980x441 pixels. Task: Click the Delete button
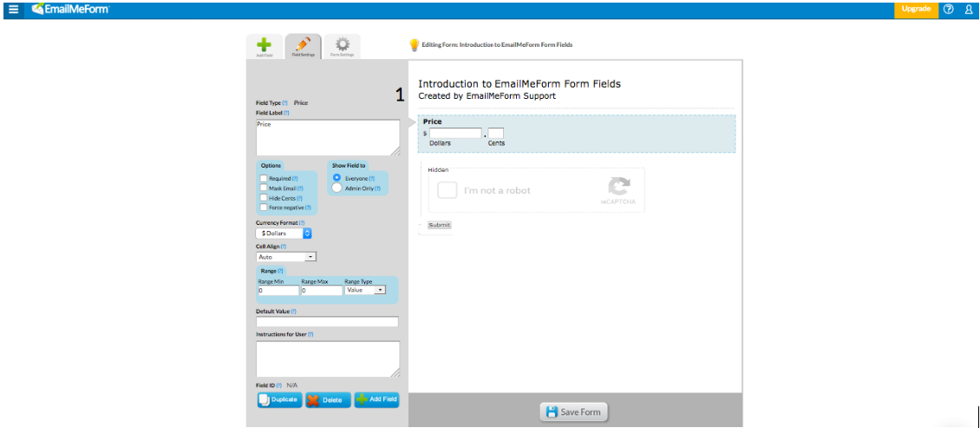(x=328, y=400)
